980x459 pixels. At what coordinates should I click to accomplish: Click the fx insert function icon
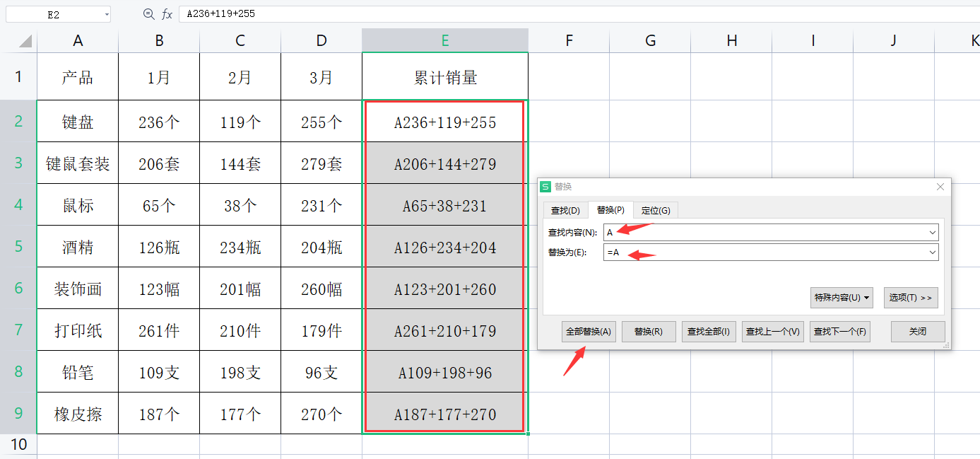click(x=167, y=14)
